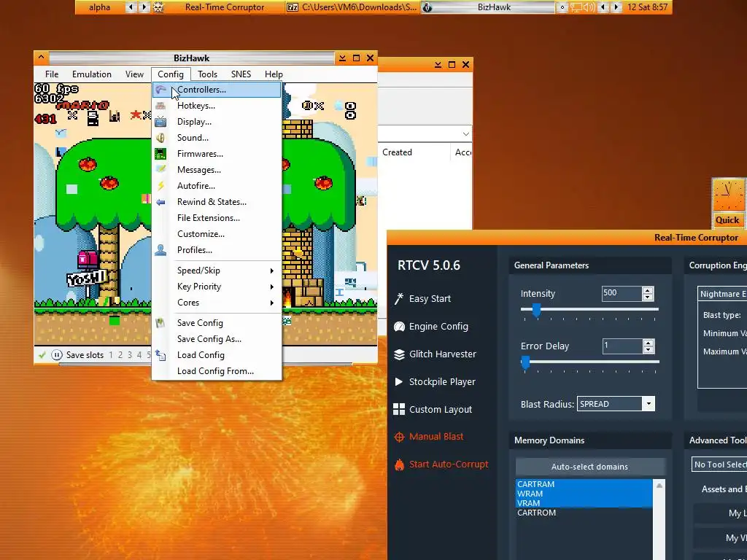Viewport: 747px width, 560px height.
Task: Open BizHawk Emulation menu
Action: click(x=91, y=74)
